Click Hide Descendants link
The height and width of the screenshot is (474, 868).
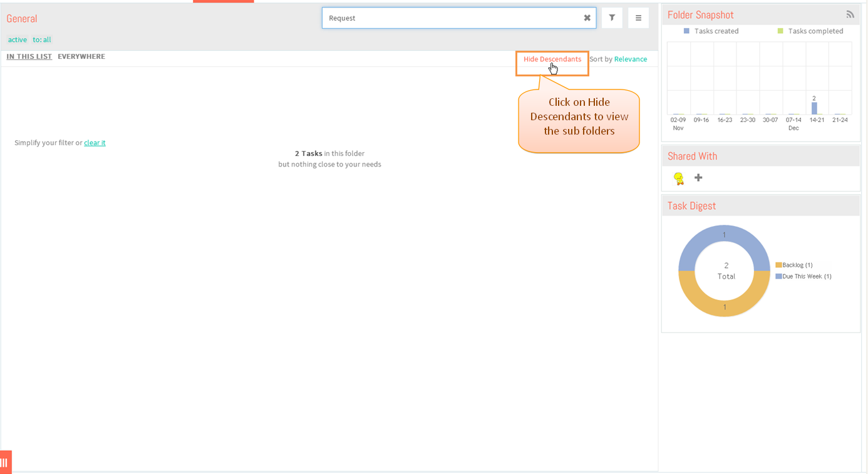pos(552,59)
